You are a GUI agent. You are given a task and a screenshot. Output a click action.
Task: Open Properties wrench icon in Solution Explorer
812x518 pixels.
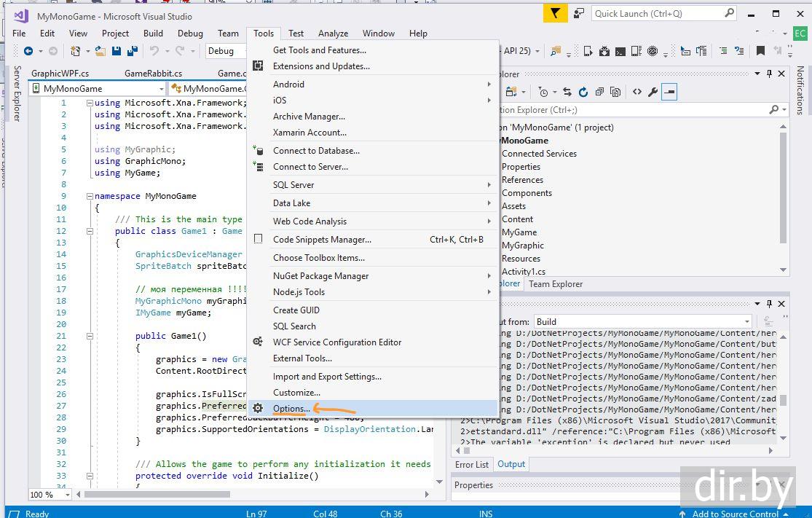[653, 92]
